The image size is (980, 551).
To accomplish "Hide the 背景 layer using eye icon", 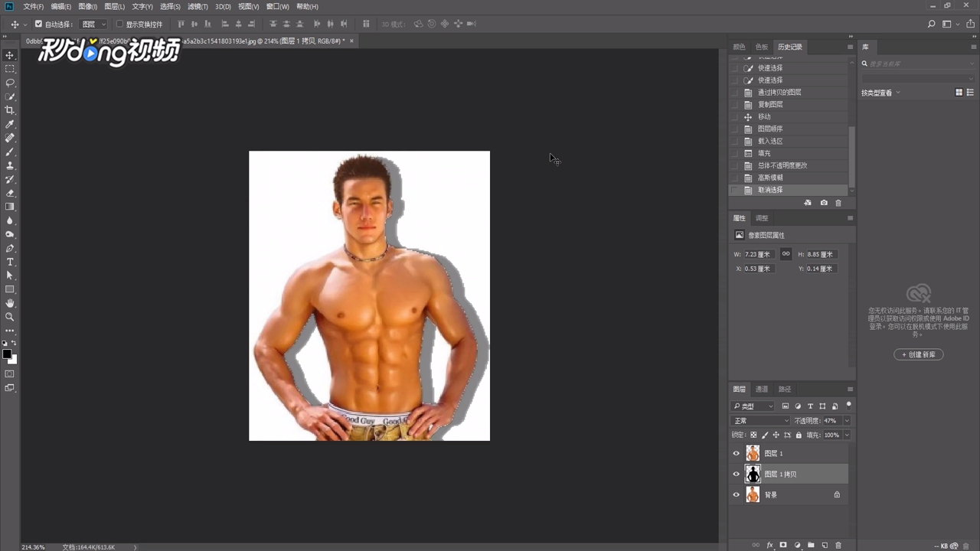I will tap(737, 495).
